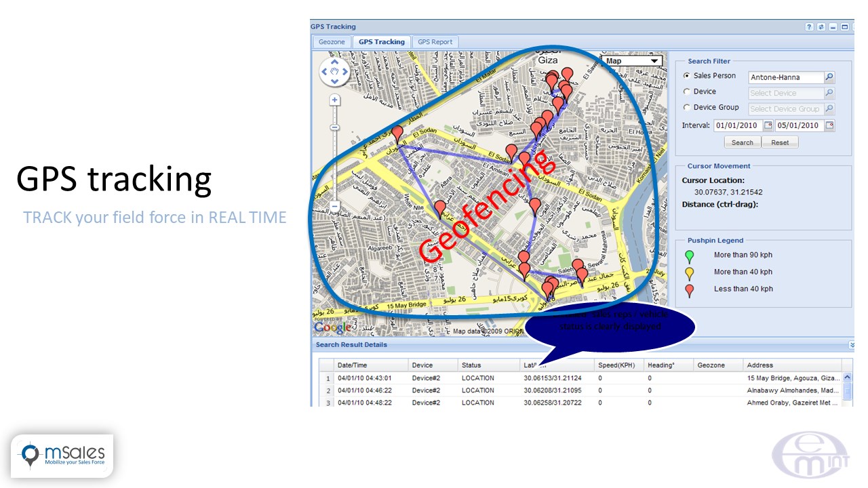Zoom in with the map plus button
This screenshot has height=488, width=868.
pyautogui.click(x=334, y=100)
